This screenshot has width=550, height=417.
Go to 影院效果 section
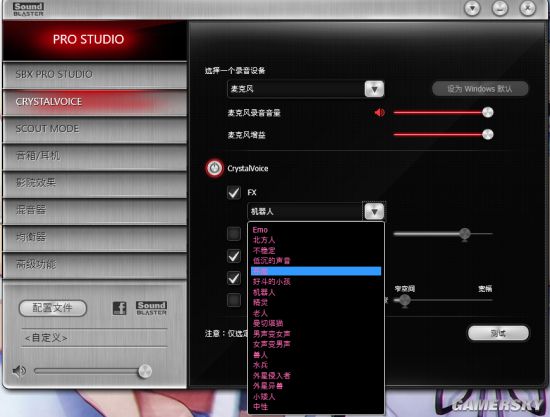[95, 183]
